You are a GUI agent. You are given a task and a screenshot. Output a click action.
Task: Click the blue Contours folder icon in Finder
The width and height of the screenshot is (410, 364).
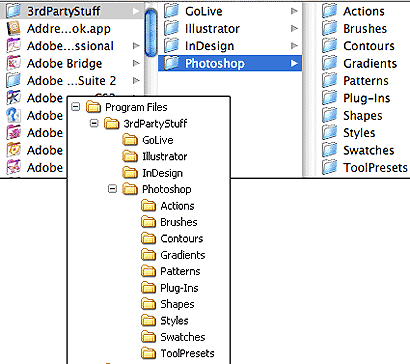tap(330, 46)
